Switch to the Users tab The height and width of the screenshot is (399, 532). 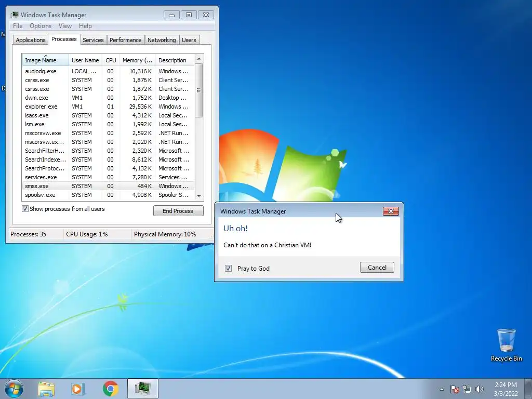[189, 40]
